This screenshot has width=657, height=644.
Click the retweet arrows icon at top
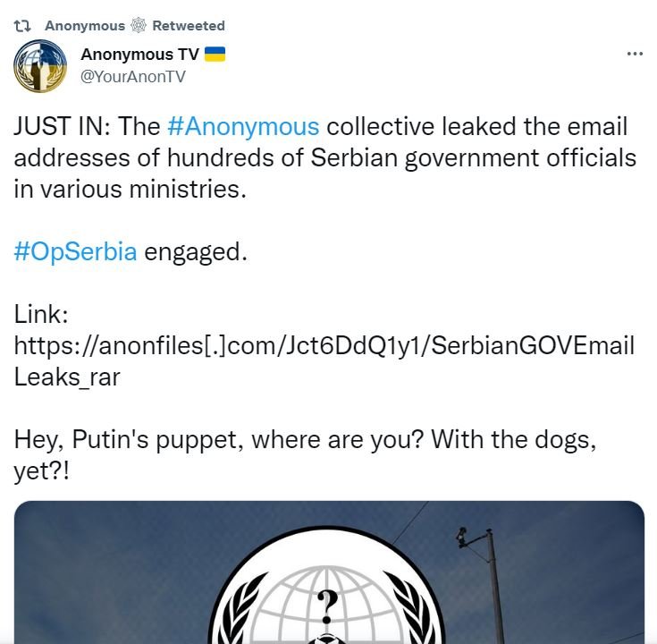24,25
